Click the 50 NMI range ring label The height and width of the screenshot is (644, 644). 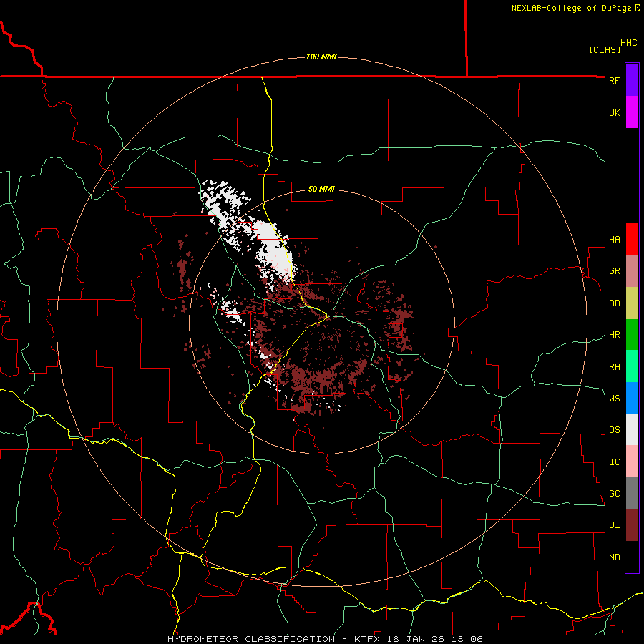tap(321, 189)
